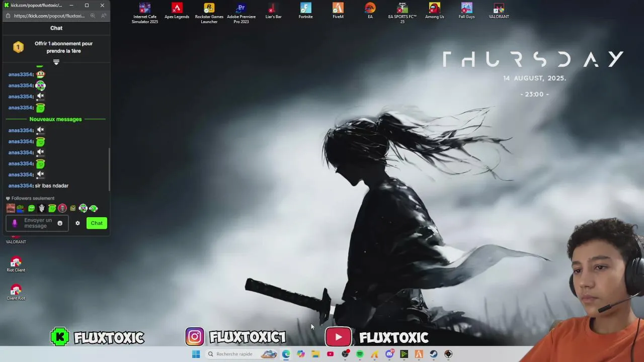
Task: Open the EA app desktop icon
Action: 370,11
